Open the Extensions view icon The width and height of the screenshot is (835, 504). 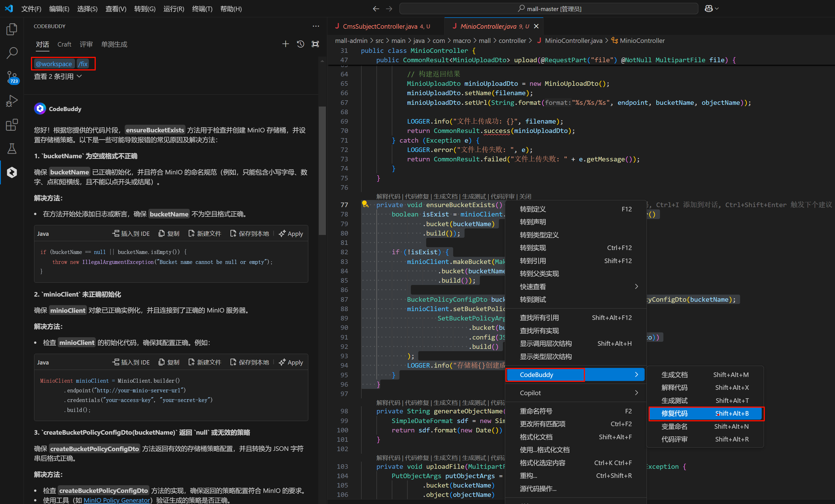click(12, 125)
